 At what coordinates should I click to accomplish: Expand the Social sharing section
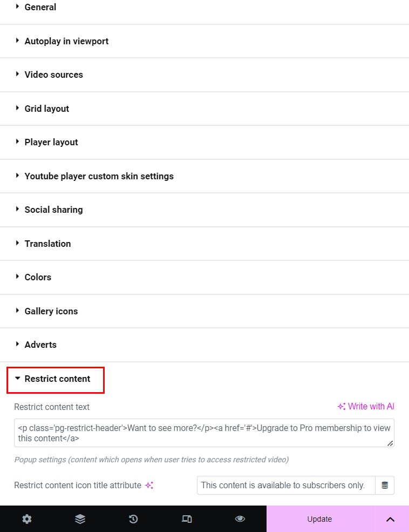(x=53, y=210)
